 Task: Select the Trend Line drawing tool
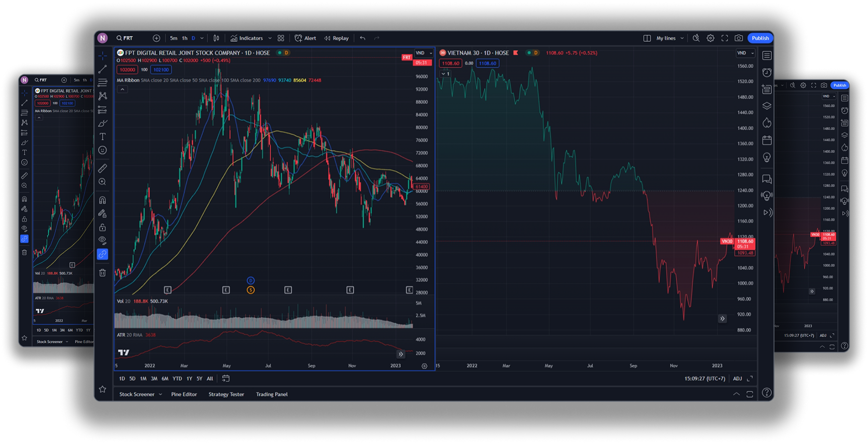(x=103, y=69)
